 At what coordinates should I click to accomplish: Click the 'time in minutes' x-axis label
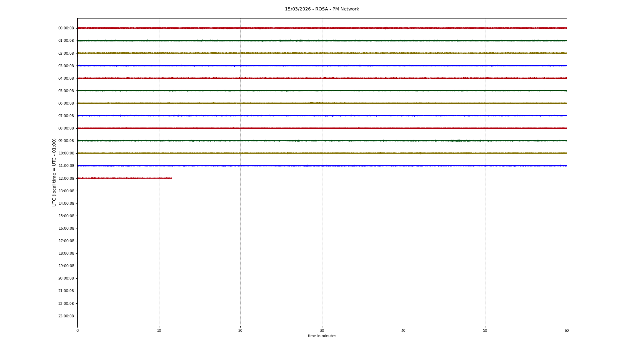click(x=322, y=336)
